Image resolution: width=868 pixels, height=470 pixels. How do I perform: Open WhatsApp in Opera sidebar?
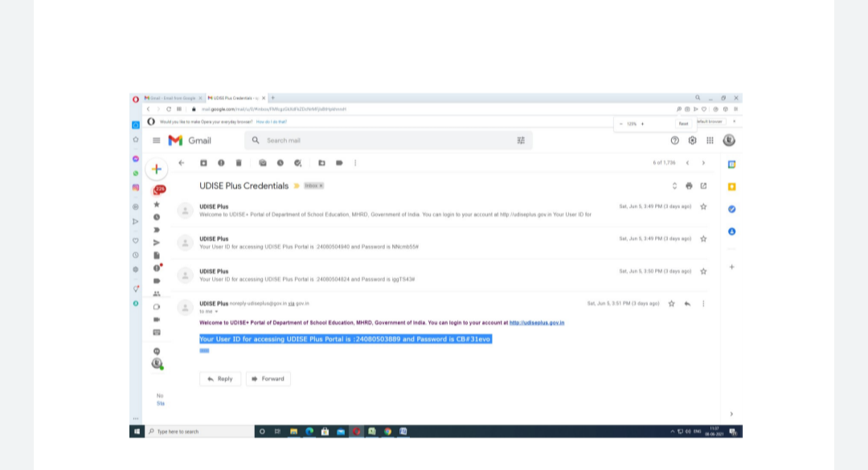point(136,174)
